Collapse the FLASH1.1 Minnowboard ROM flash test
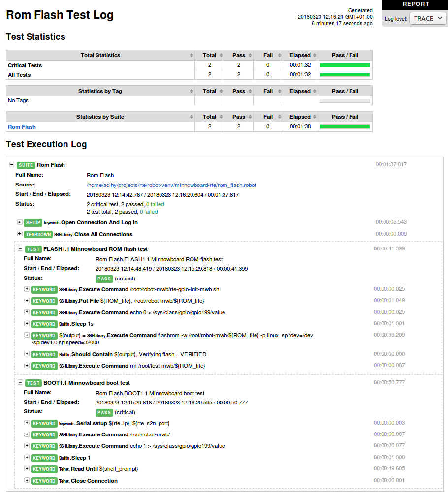 (x=20, y=249)
